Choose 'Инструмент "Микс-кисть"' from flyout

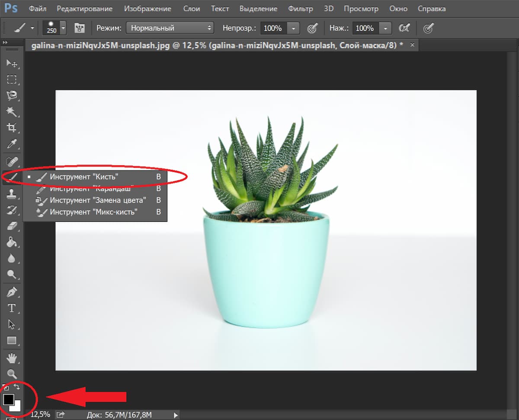pos(93,212)
